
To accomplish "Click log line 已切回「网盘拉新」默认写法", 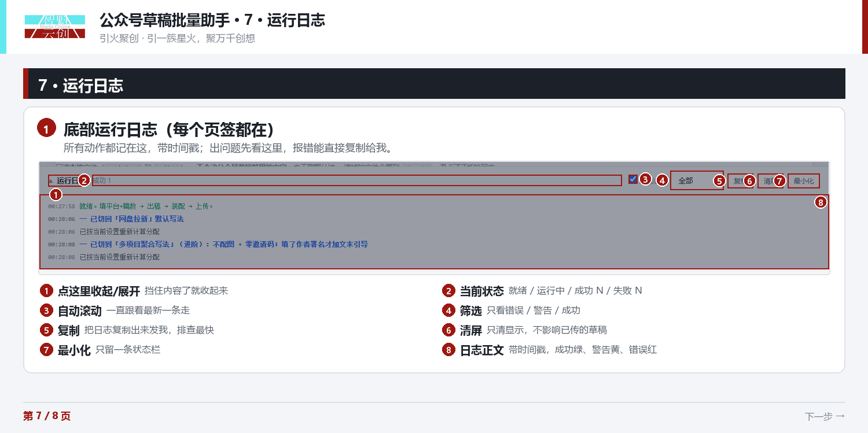I will 116,219.
